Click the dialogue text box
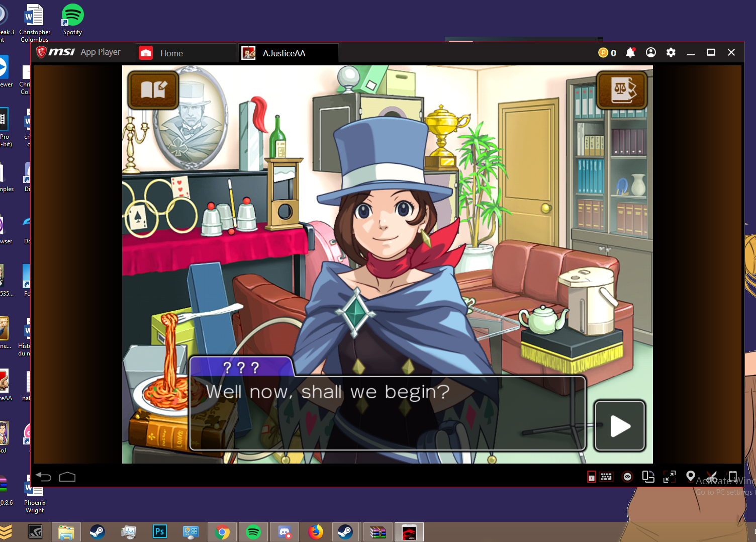 [388, 413]
